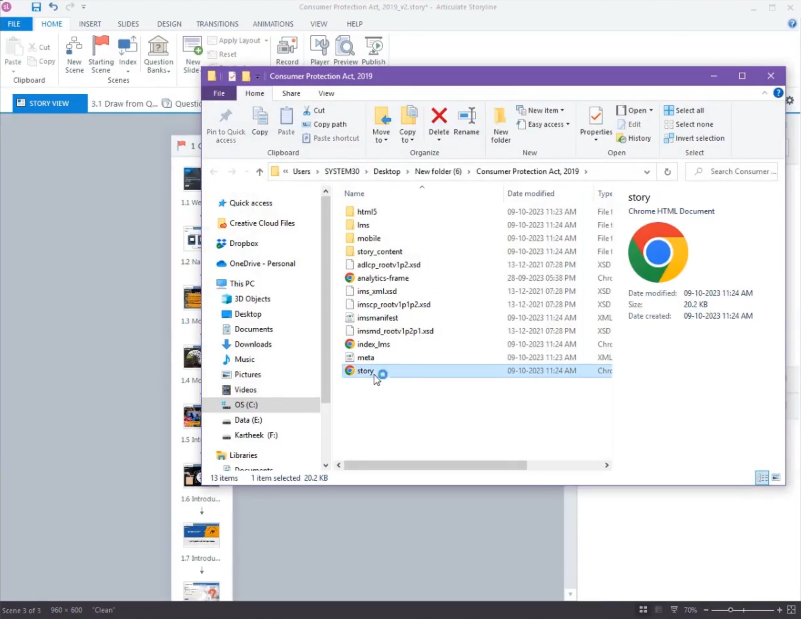This screenshot has width=801, height=619.
Task: Sort by Date modified column header
Action: [x=531, y=194]
